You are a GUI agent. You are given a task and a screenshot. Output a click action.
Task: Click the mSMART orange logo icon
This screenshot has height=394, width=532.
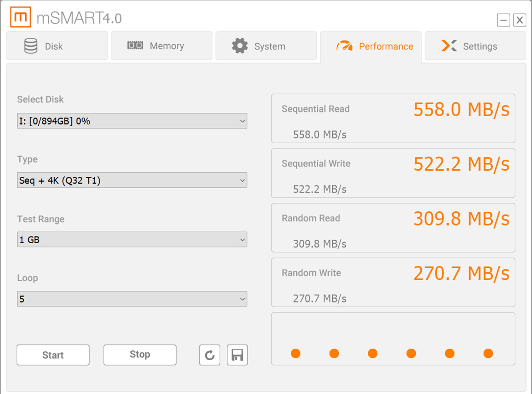pyautogui.click(x=21, y=17)
